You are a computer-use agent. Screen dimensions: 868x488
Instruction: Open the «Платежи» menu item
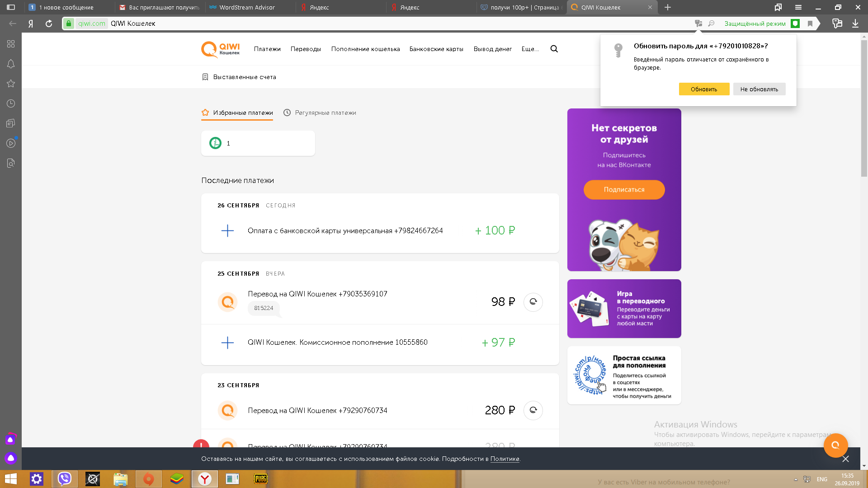(267, 49)
